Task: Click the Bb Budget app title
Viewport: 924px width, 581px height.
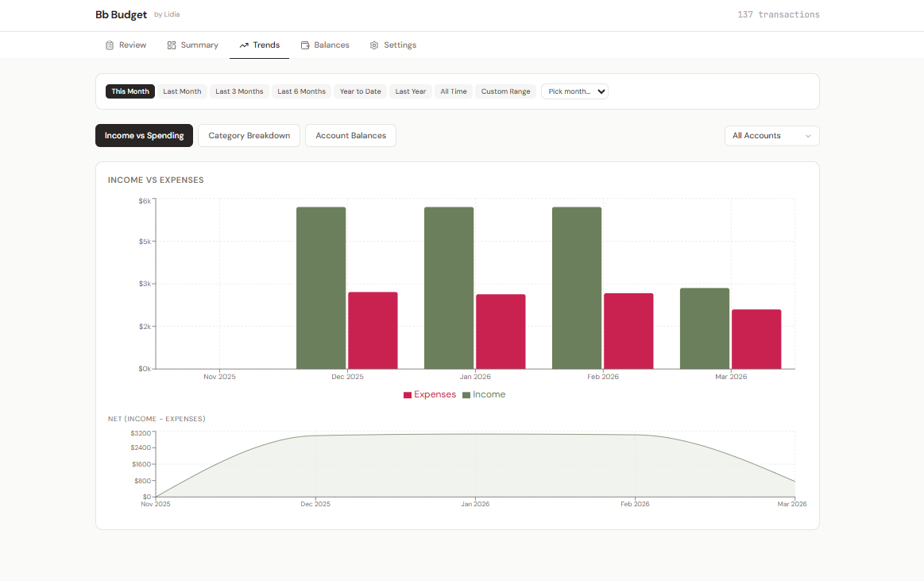Action: click(121, 15)
